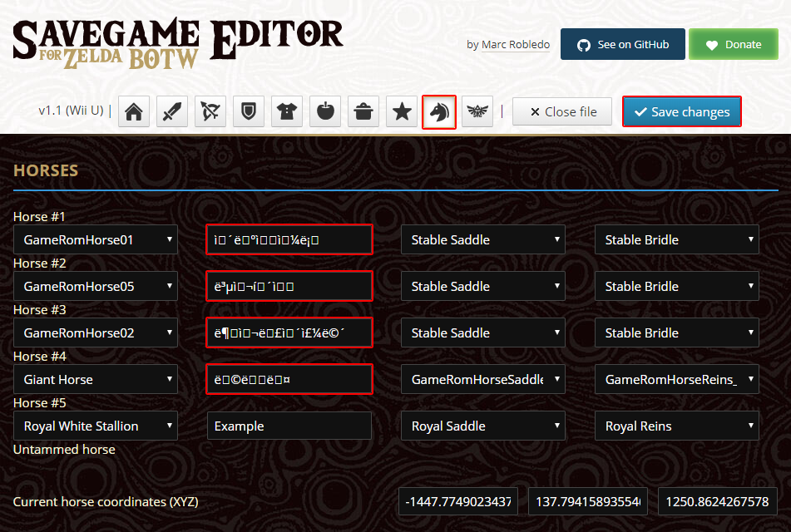
Task: Expand Horse #2 GameRomHorse05 type dropdown
Action: 96,286
